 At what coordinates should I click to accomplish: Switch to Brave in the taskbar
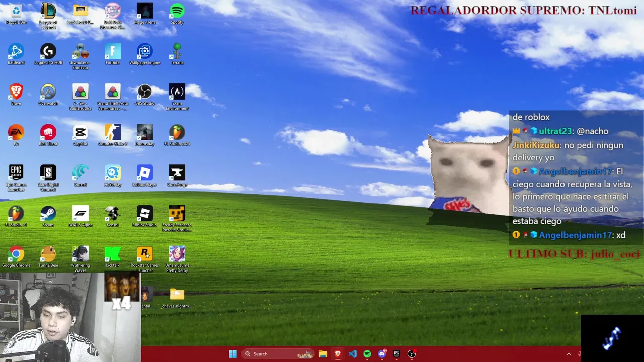click(338, 354)
